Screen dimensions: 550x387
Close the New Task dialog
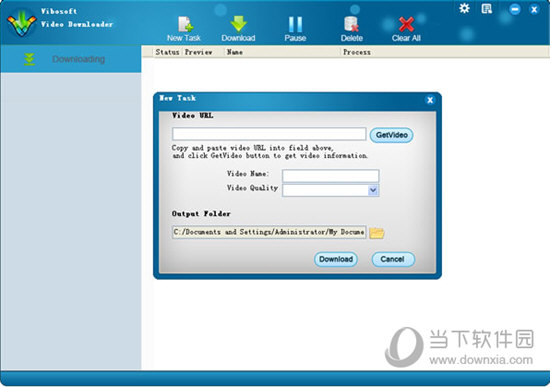click(430, 100)
